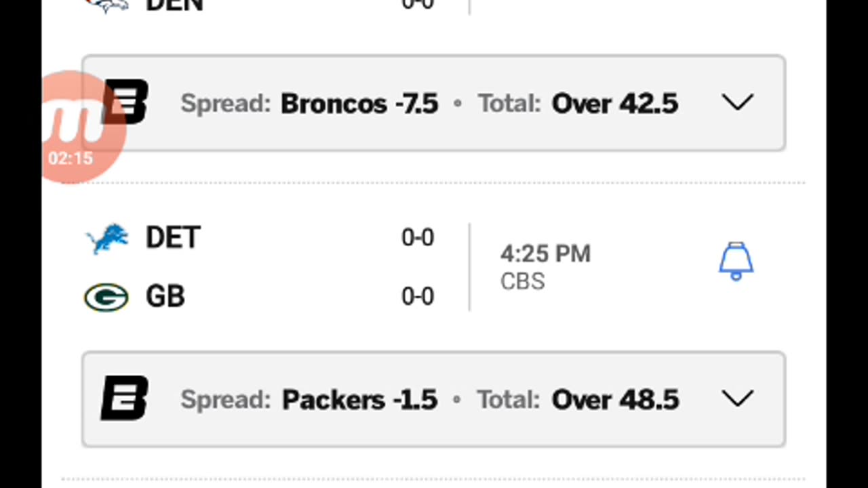Open the GB team name
Screen dimensions: 868x488
[x=165, y=297]
